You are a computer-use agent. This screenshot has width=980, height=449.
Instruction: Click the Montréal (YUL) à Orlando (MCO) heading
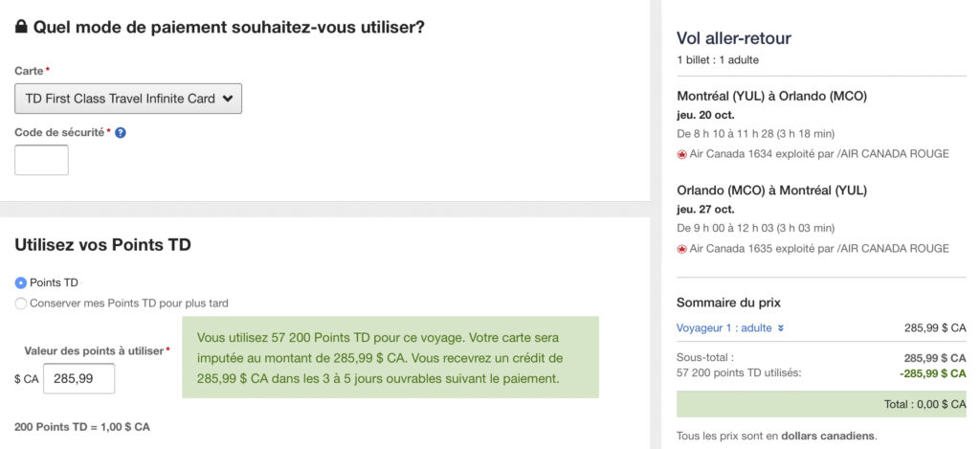771,96
